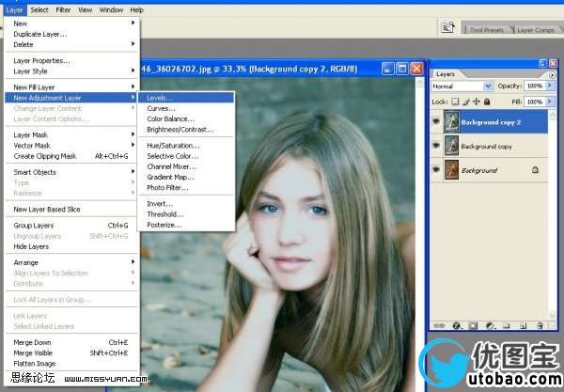Choose Hue/Saturation adjustment layer
This screenshot has width=564, height=392.
[x=186, y=146]
